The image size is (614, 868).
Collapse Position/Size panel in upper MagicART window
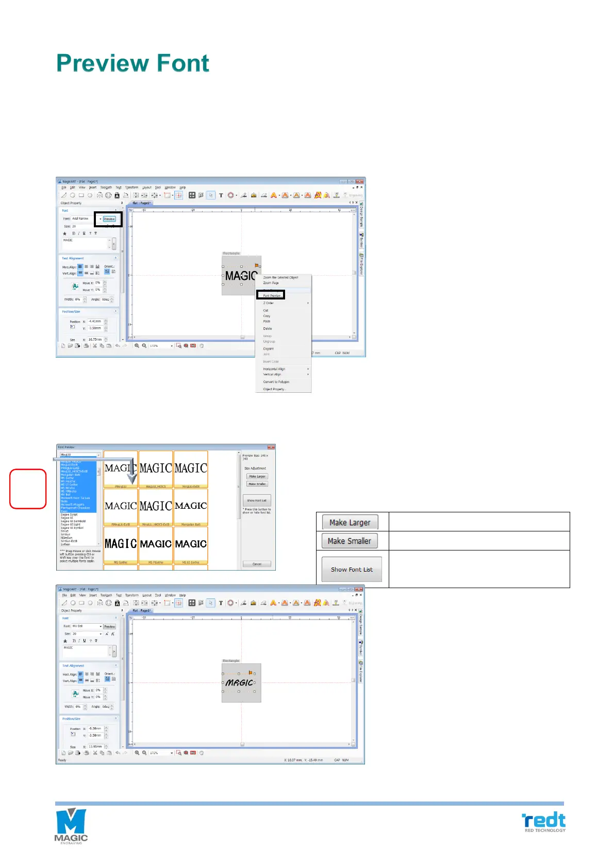[115, 311]
